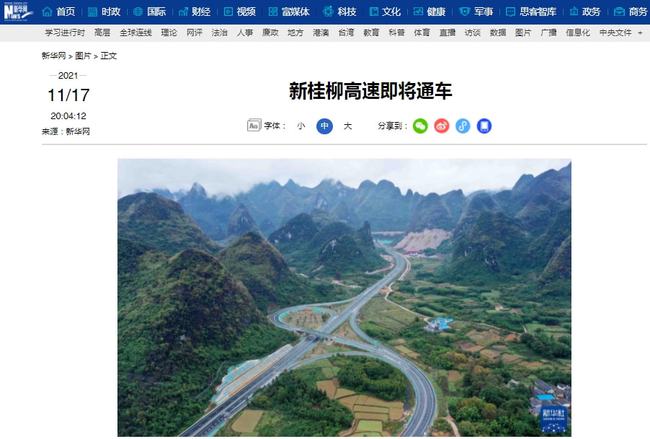This screenshot has width=650, height=439.
Task: Share the article via the WeChat icon
Action: coord(420,126)
